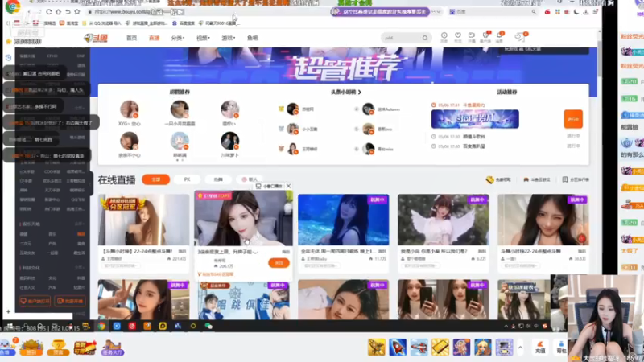Open watch history clock icon

[x=444, y=37]
